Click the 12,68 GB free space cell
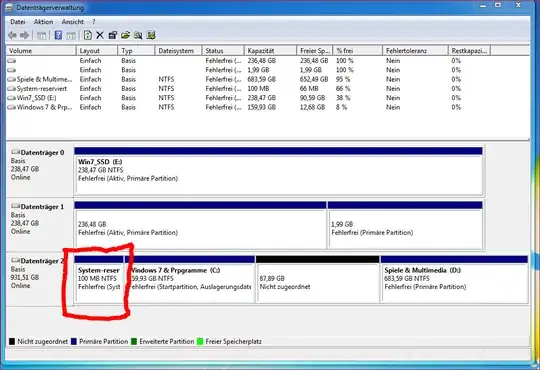This screenshot has width=540, height=370. pos(312,107)
